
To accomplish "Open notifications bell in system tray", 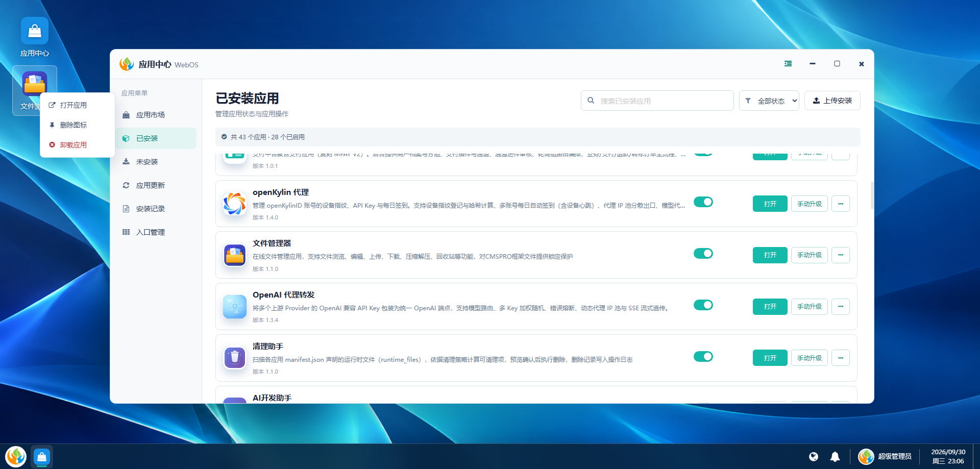I will [835, 457].
